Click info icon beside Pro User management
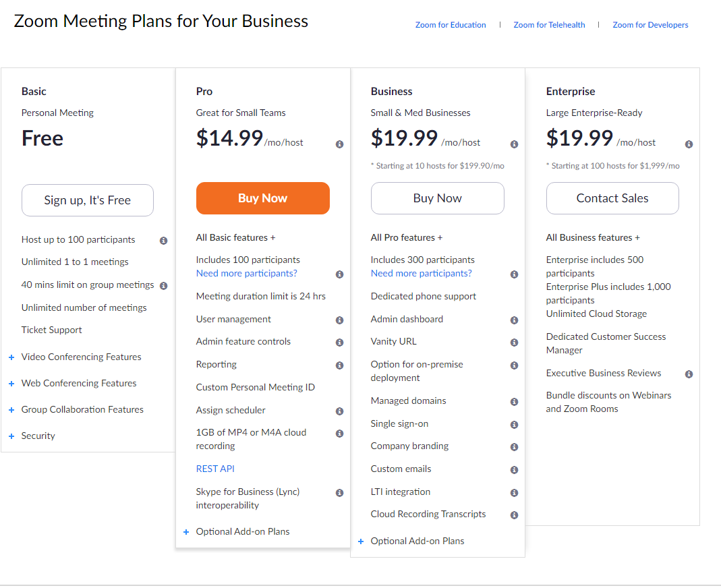This screenshot has height=588, width=721. coord(339,320)
